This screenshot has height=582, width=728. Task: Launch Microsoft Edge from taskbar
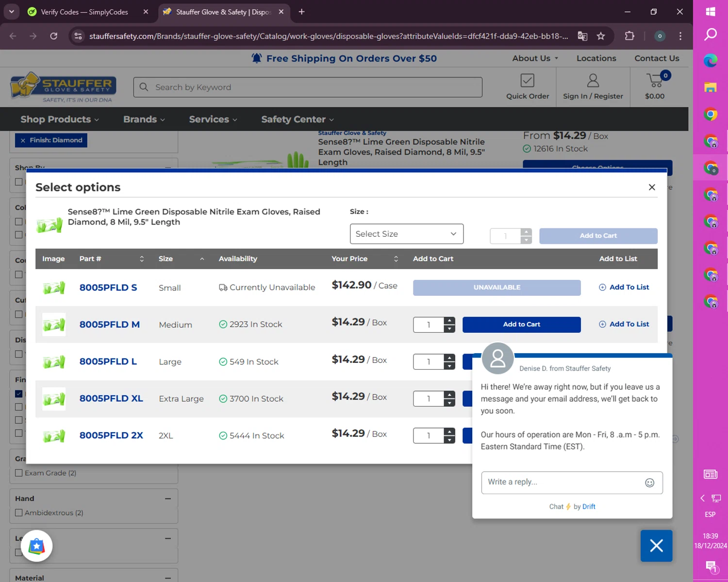pos(711,61)
